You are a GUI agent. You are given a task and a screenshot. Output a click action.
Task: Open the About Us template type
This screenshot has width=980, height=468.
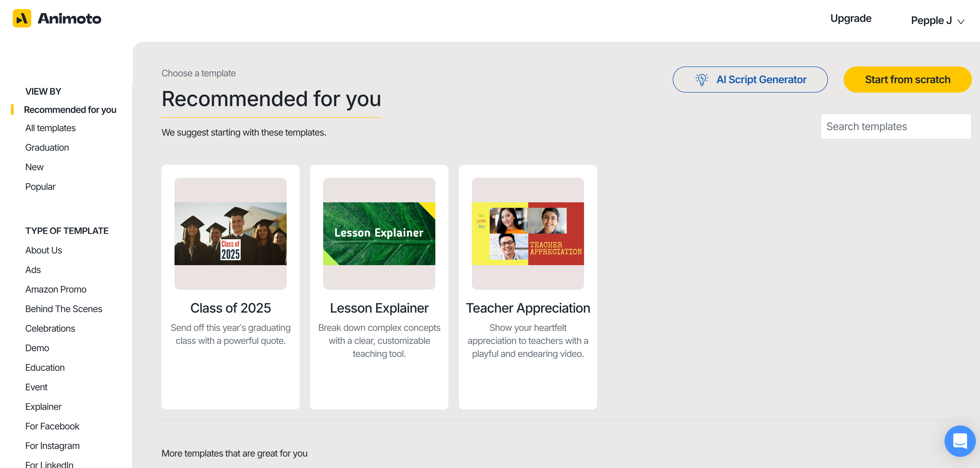43,250
